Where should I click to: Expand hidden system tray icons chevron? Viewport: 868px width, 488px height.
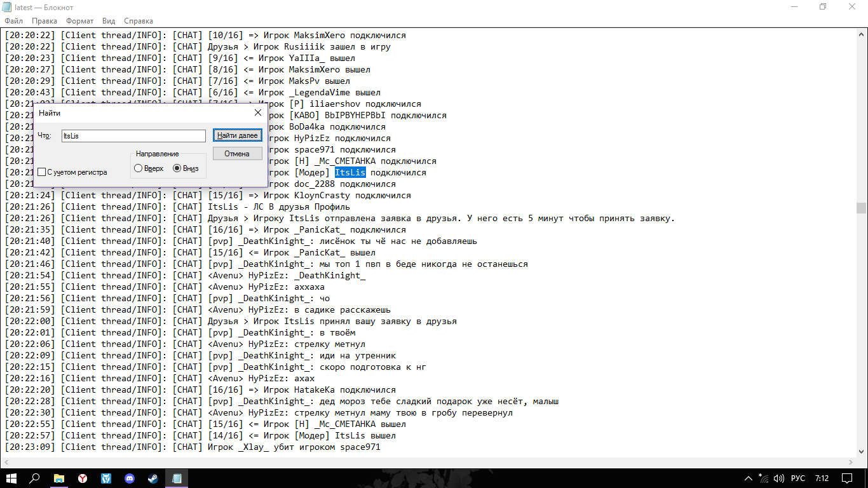click(748, 478)
